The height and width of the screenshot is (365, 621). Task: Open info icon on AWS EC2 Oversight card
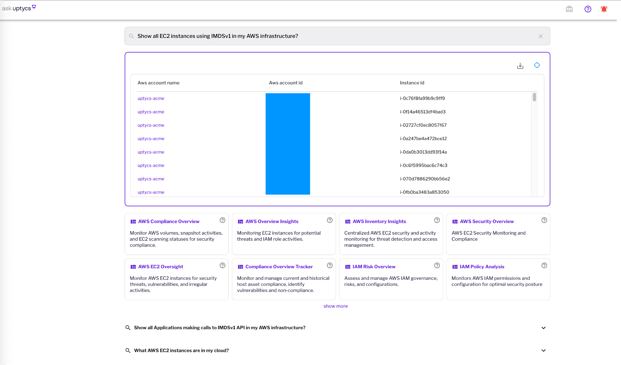(222, 266)
